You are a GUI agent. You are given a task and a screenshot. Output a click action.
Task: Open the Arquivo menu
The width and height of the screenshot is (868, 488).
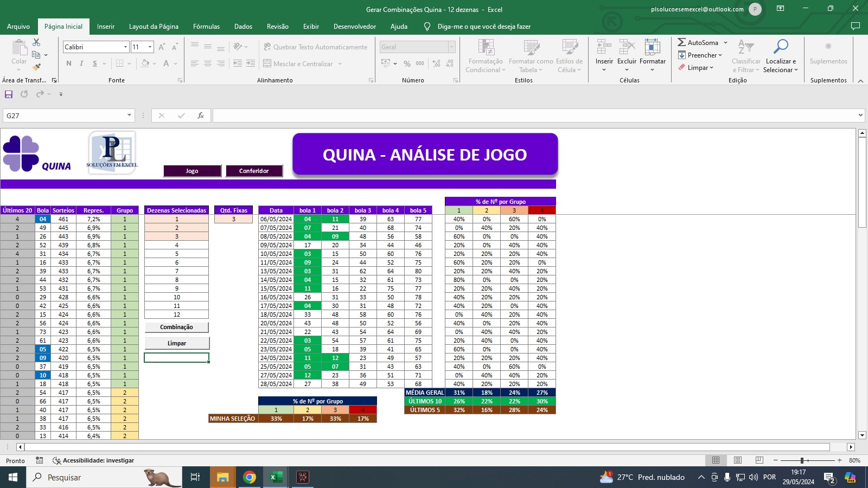[x=18, y=26]
